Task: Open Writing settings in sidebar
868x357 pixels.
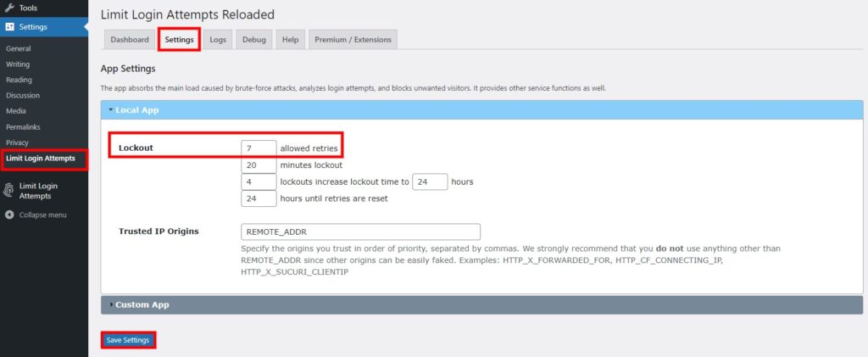Action: coord(18,64)
